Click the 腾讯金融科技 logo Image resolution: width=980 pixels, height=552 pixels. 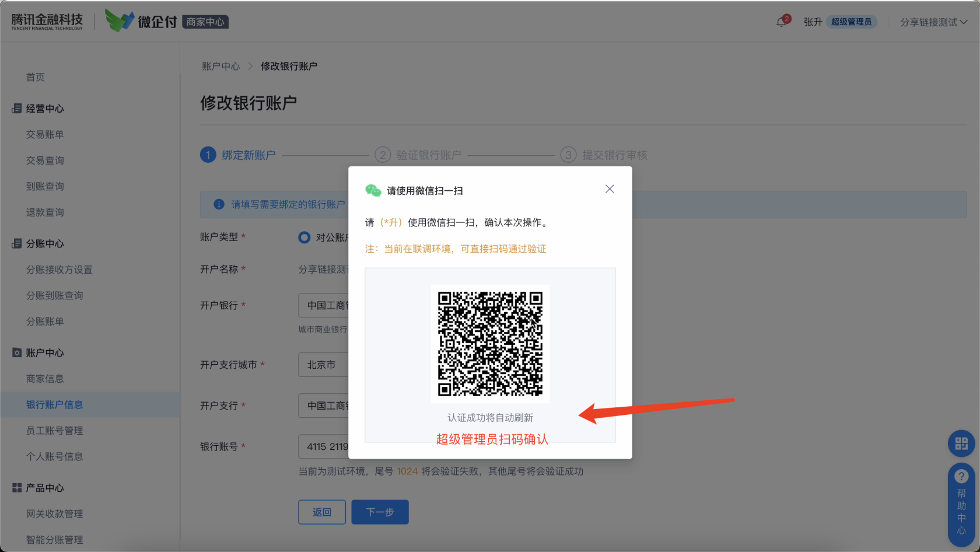coord(47,22)
